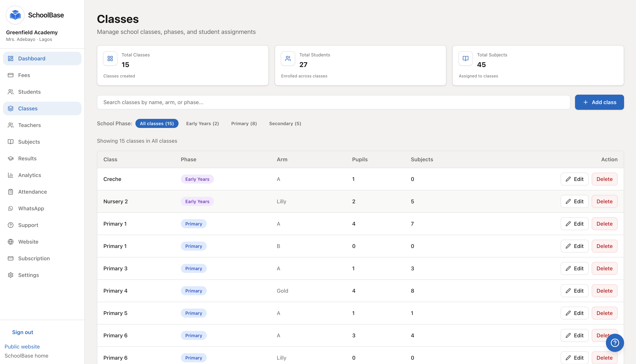Open the Teachers section
Viewport: 636px width, 364px height.
[42, 125]
